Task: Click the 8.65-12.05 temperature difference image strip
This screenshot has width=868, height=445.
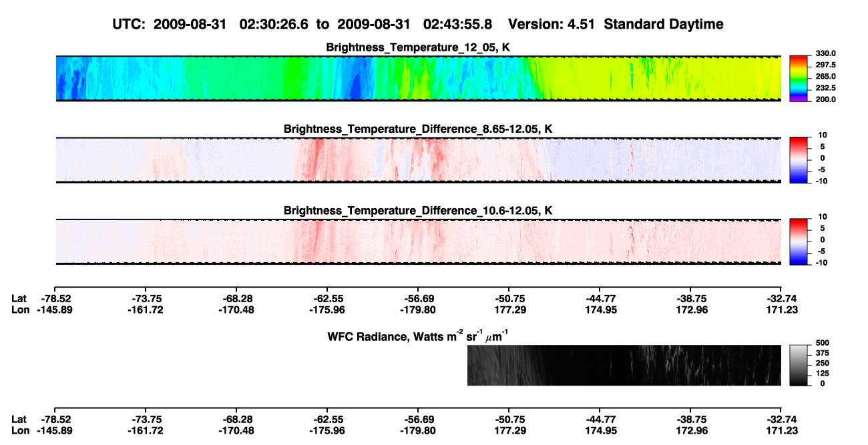Action: (x=417, y=159)
